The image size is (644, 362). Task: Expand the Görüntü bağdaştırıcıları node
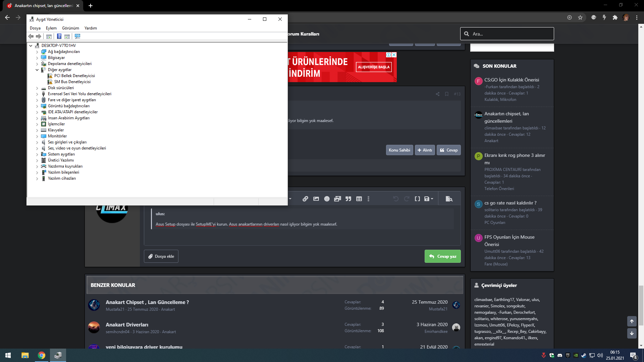tap(37, 106)
